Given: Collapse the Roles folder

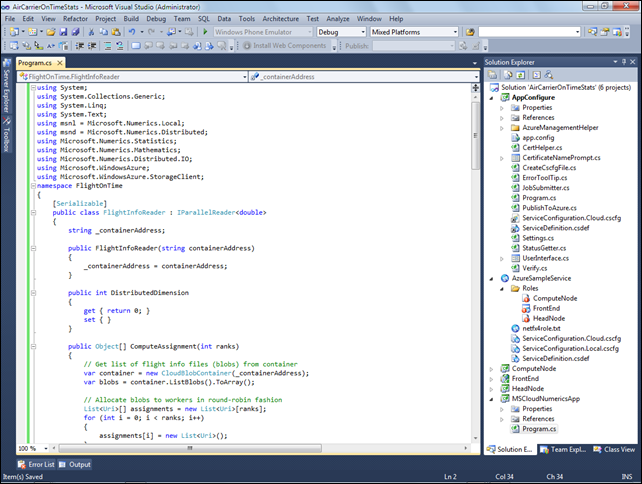Looking at the screenshot, I should [502, 289].
